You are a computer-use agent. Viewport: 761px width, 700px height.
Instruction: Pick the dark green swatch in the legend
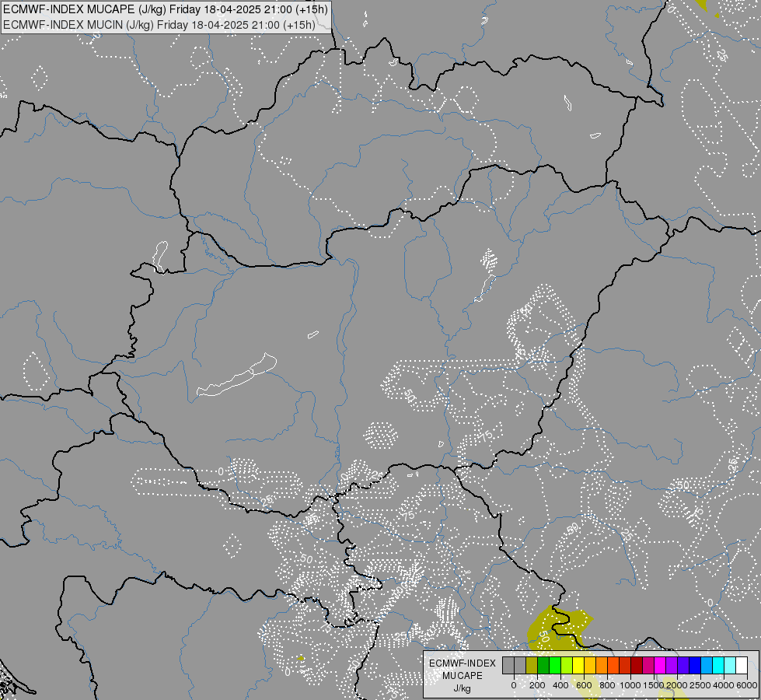click(543, 665)
